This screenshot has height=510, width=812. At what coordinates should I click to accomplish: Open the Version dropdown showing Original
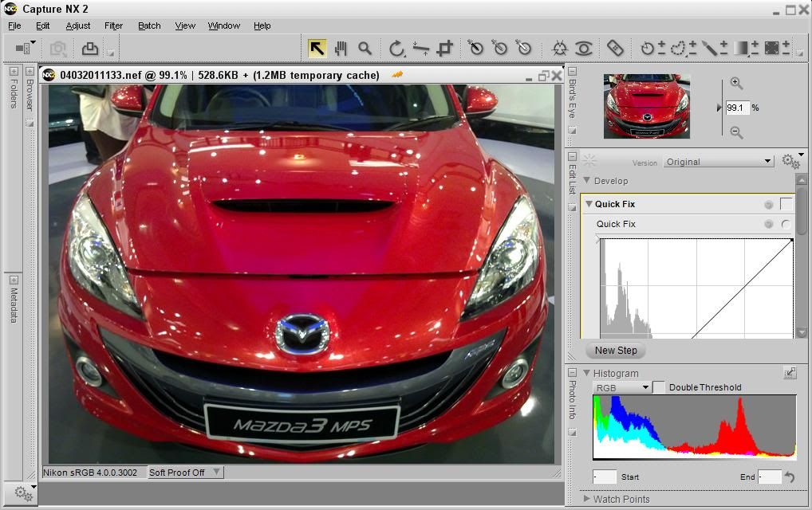point(719,162)
